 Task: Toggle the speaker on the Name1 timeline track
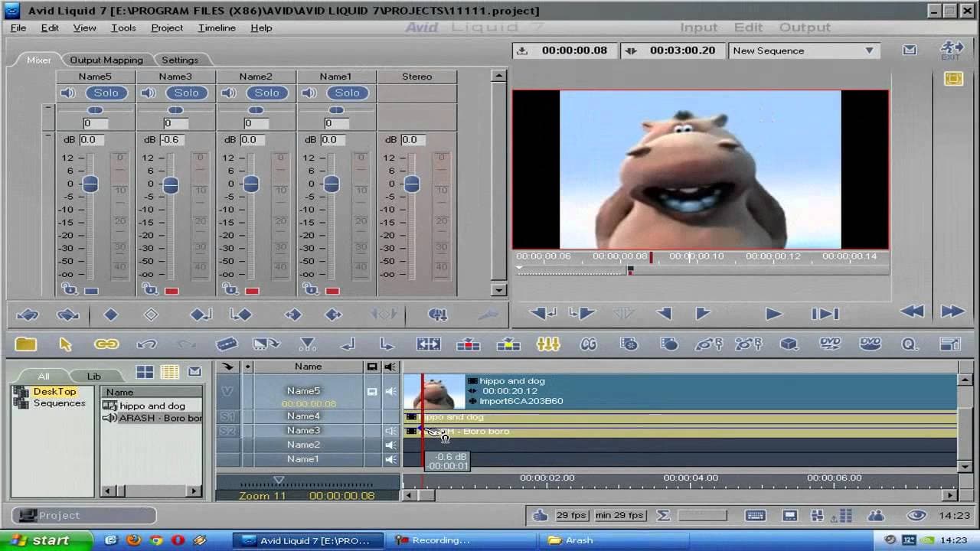[390, 459]
